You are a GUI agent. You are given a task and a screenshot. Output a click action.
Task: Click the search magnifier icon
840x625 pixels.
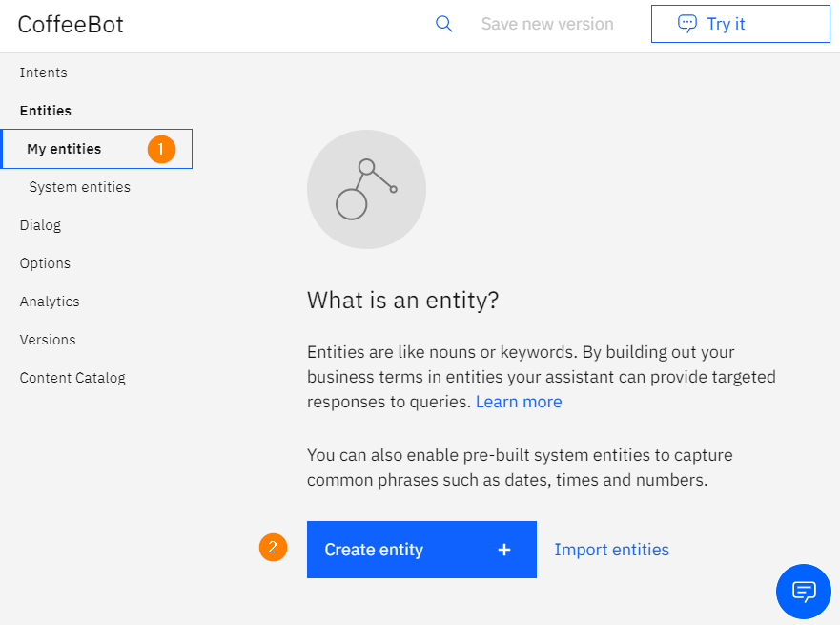point(443,24)
